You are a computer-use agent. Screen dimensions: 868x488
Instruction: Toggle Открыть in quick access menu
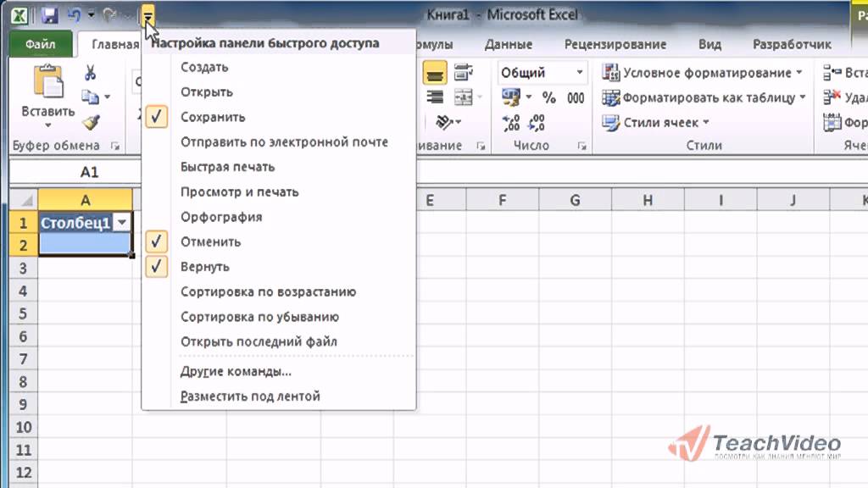point(279,91)
